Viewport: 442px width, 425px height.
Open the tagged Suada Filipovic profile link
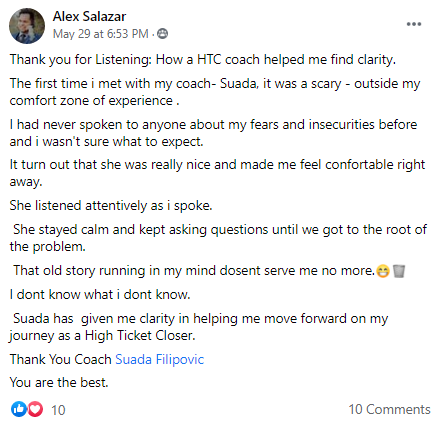pyautogui.click(x=159, y=359)
